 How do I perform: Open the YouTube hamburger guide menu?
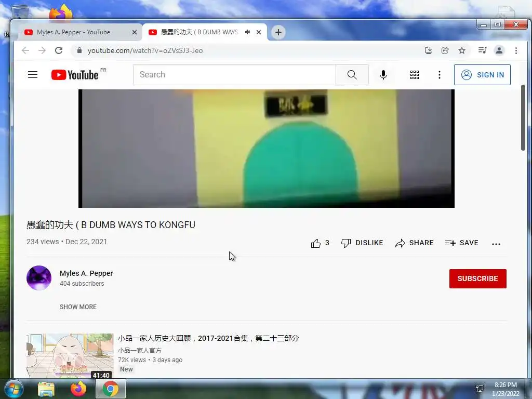(33, 75)
